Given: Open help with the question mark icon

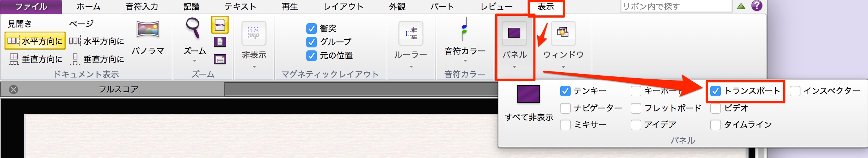Looking at the screenshot, I should [757, 6].
